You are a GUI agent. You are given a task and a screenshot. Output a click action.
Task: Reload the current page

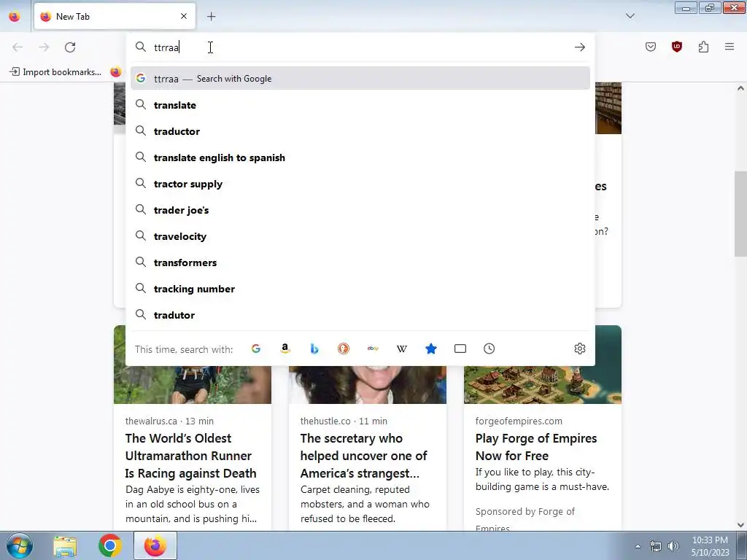(70, 47)
